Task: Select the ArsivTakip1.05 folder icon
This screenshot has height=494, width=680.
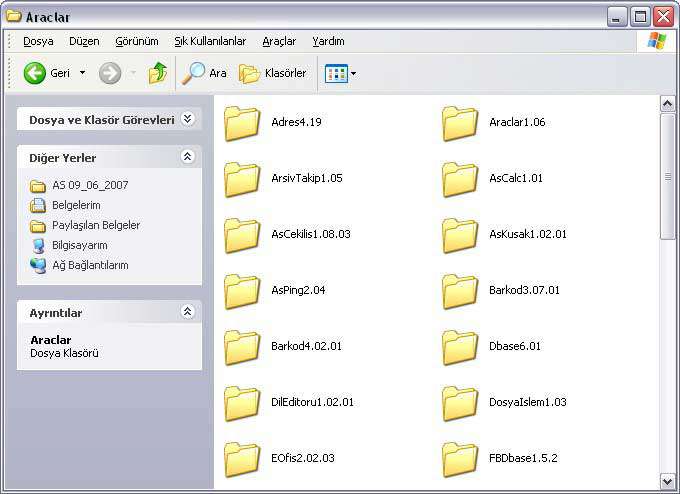Action: pyautogui.click(x=242, y=180)
